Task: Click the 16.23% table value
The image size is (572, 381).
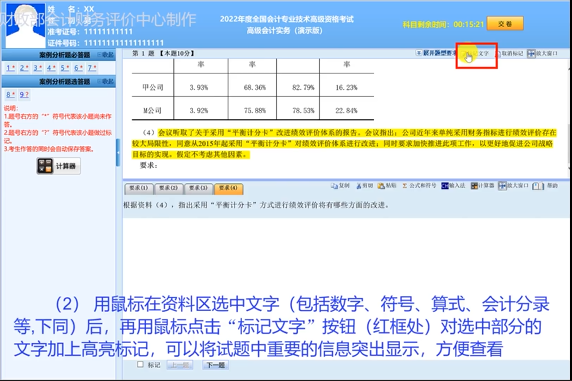Action: coord(347,88)
